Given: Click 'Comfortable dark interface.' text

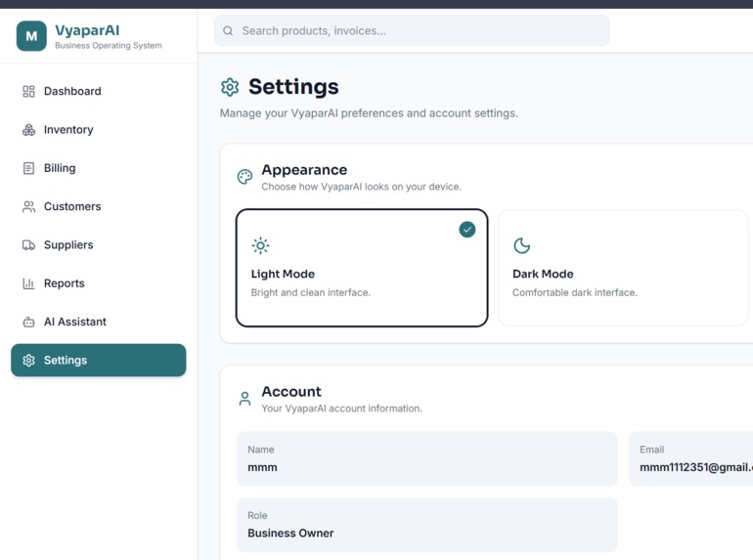Looking at the screenshot, I should [575, 293].
